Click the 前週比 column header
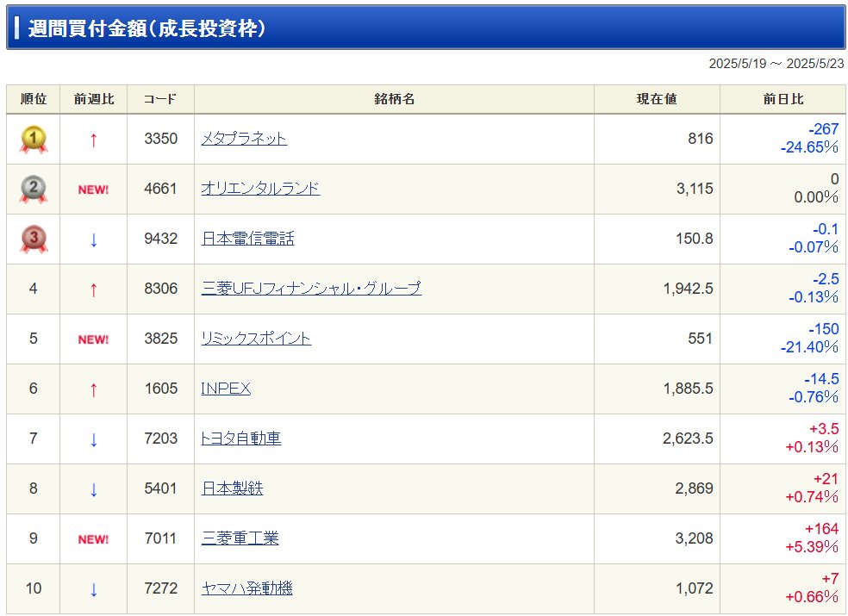 click(x=94, y=99)
